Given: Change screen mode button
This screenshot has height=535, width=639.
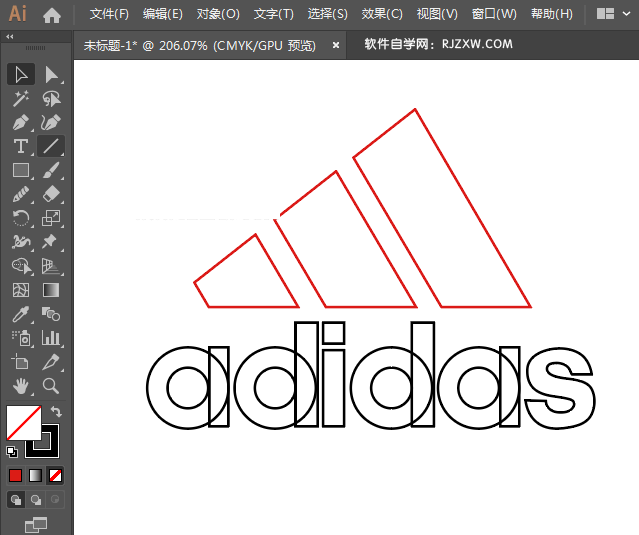Looking at the screenshot, I should pyautogui.click(x=36, y=525).
